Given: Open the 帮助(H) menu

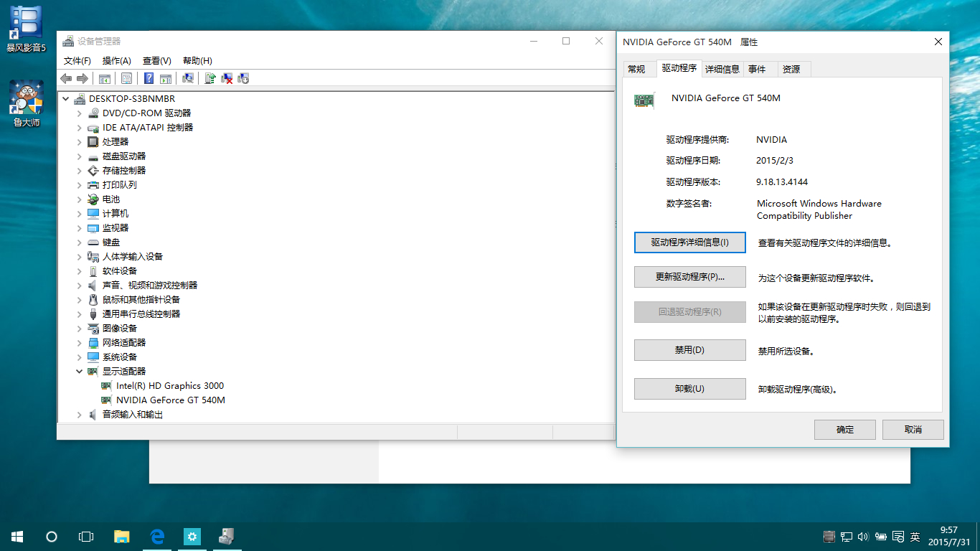Looking at the screenshot, I should 197,60.
